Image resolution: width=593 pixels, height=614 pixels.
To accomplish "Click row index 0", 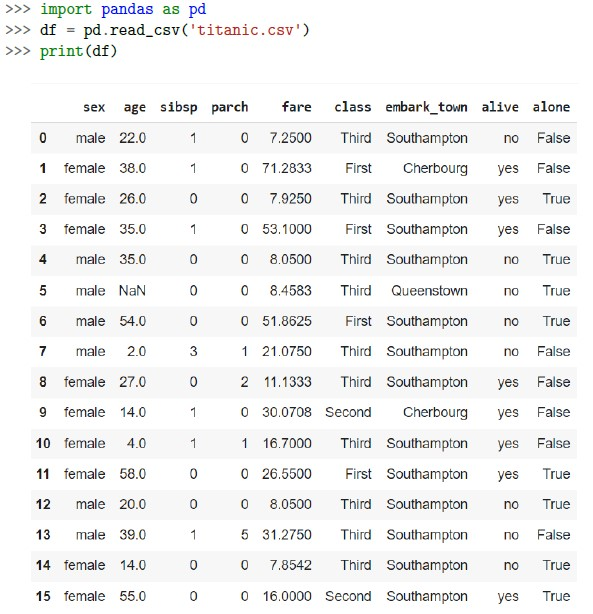I will (x=43, y=138).
